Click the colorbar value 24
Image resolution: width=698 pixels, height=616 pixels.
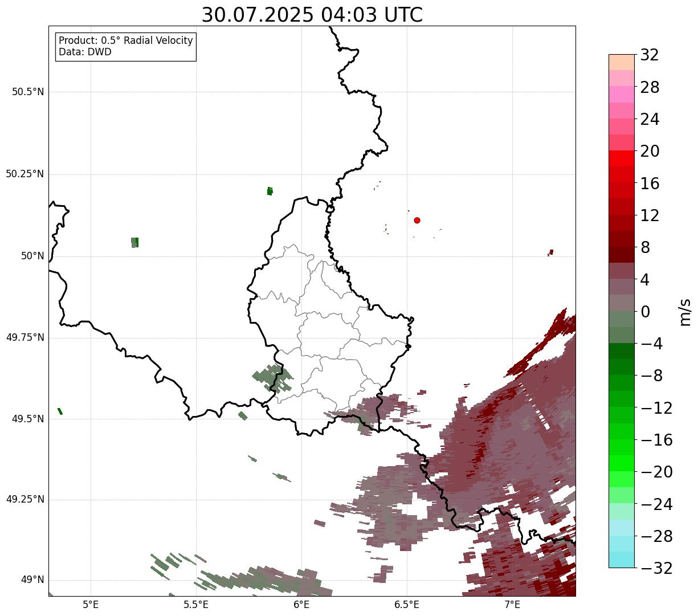tap(650, 119)
